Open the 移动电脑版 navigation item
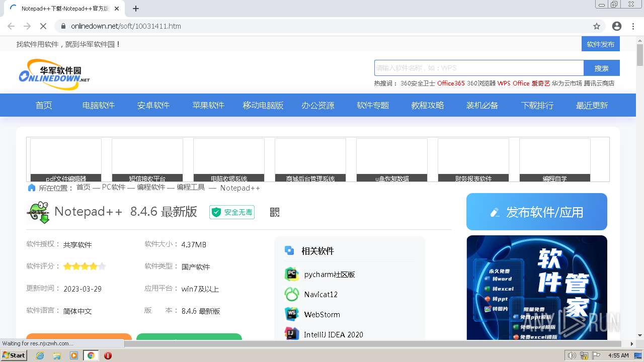This screenshot has height=362, width=644. (x=263, y=105)
